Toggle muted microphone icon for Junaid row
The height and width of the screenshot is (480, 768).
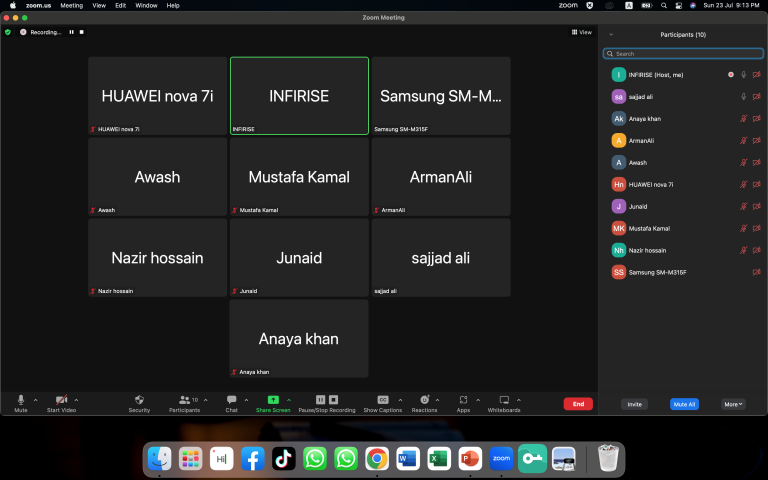click(744, 207)
